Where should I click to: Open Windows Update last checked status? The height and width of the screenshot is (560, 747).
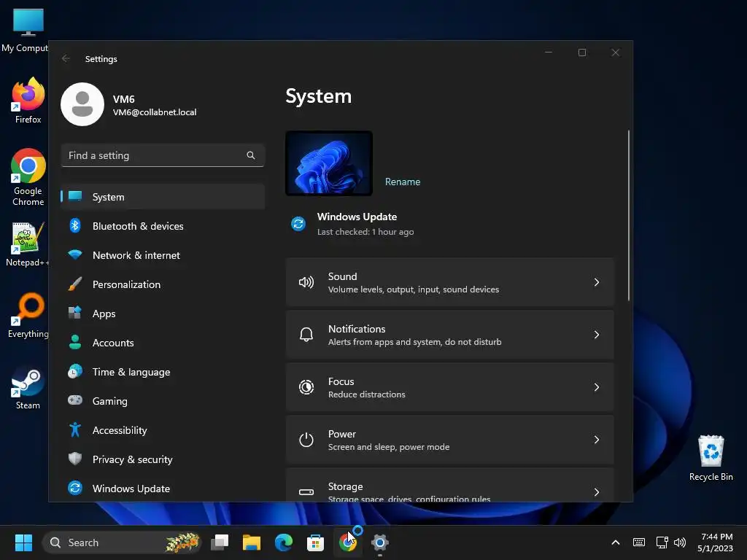tap(352, 224)
